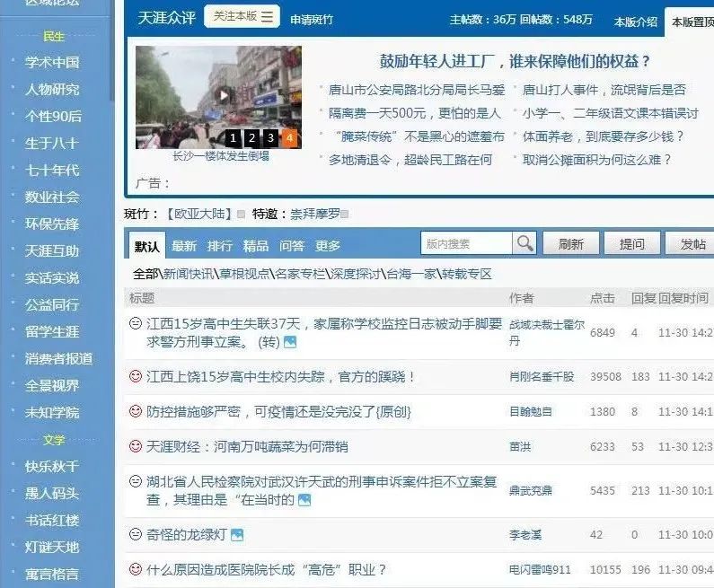Select slide number 1 on the carousel
Screen dimensions: 714x588
(234, 137)
